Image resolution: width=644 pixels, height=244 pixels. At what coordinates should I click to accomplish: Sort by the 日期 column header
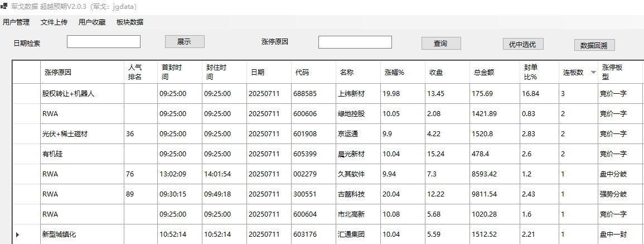click(269, 72)
